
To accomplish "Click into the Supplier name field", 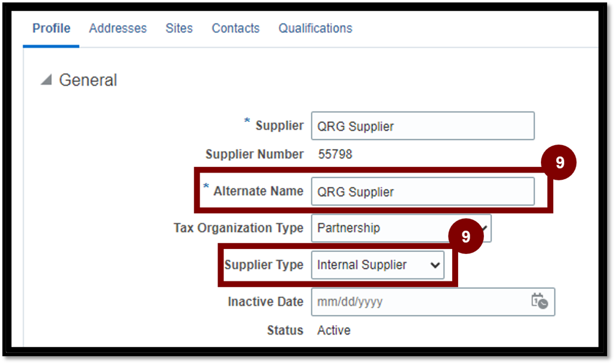I will [x=423, y=126].
